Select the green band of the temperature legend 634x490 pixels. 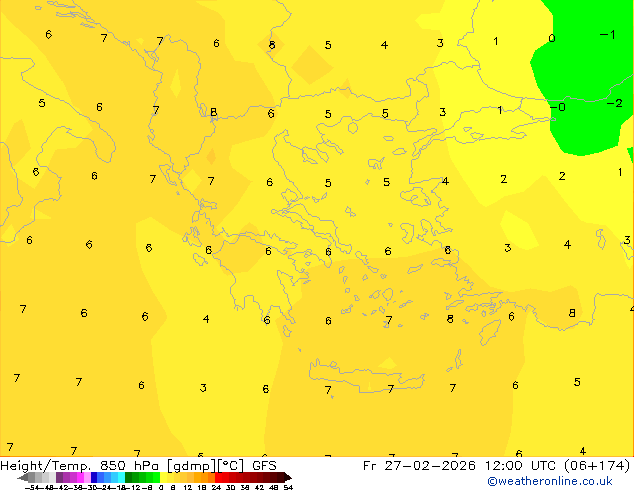pos(142,477)
